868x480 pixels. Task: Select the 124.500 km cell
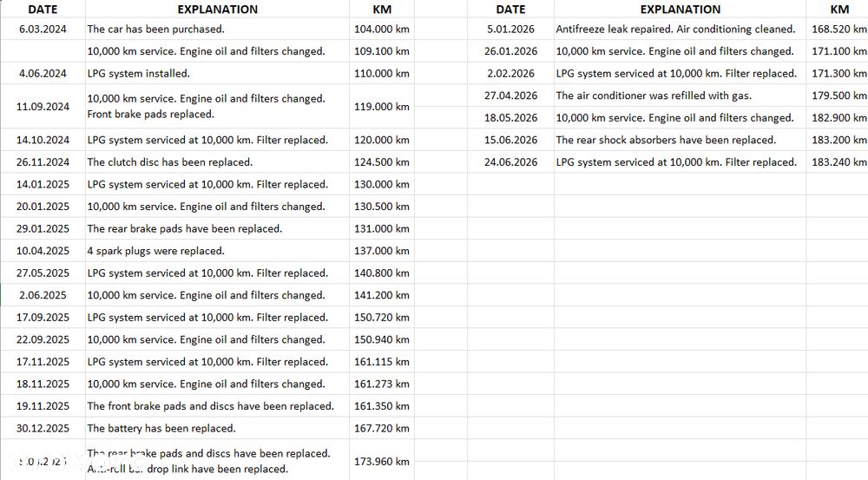tap(381, 161)
